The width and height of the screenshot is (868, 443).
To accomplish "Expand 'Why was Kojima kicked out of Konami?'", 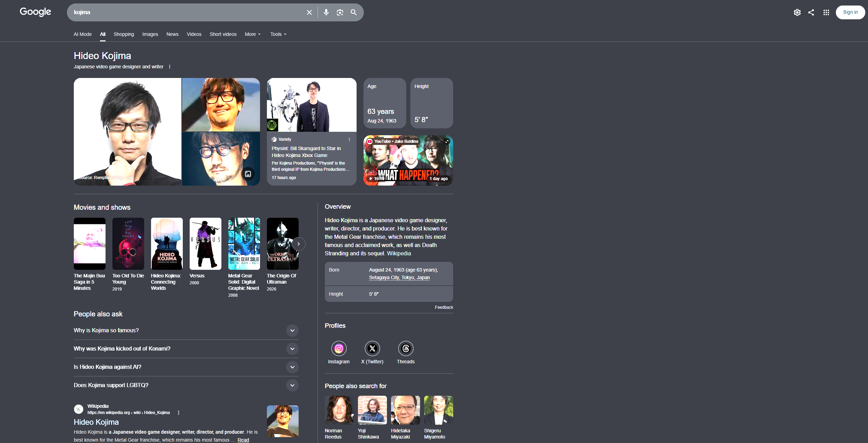I will [x=186, y=349].
